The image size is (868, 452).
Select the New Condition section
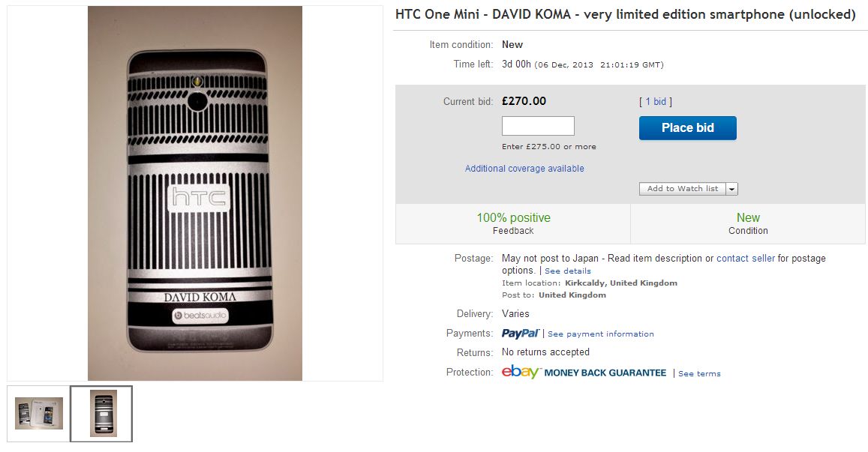(x=748, y=223)
